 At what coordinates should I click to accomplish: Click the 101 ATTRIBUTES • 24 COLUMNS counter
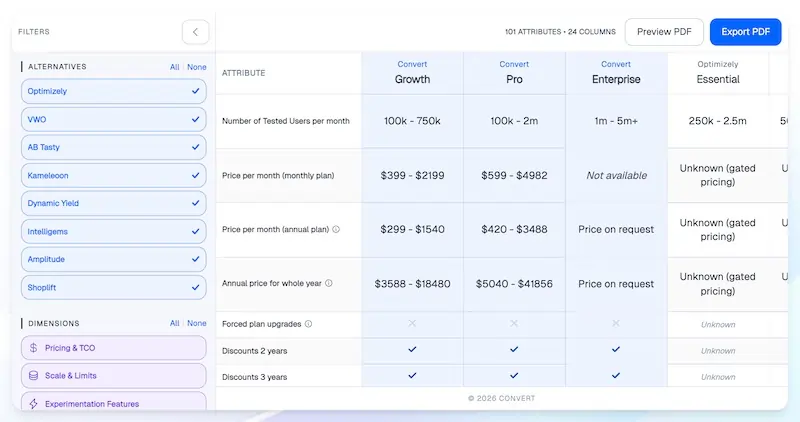click(x=560, y=32)
